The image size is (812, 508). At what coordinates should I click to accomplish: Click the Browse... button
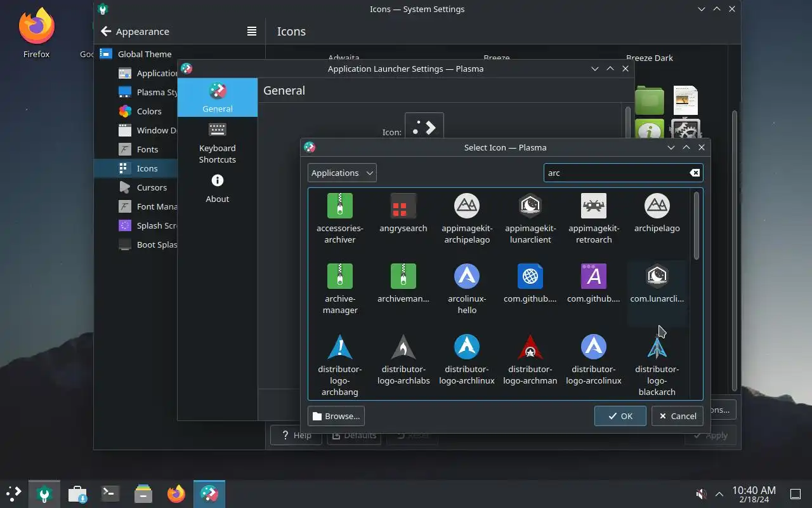(x=336, y=416)
